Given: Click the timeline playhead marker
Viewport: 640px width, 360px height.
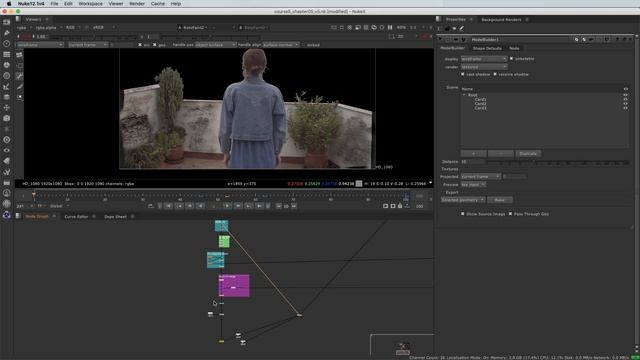Looking at the screenshot, I should (34, 195).
